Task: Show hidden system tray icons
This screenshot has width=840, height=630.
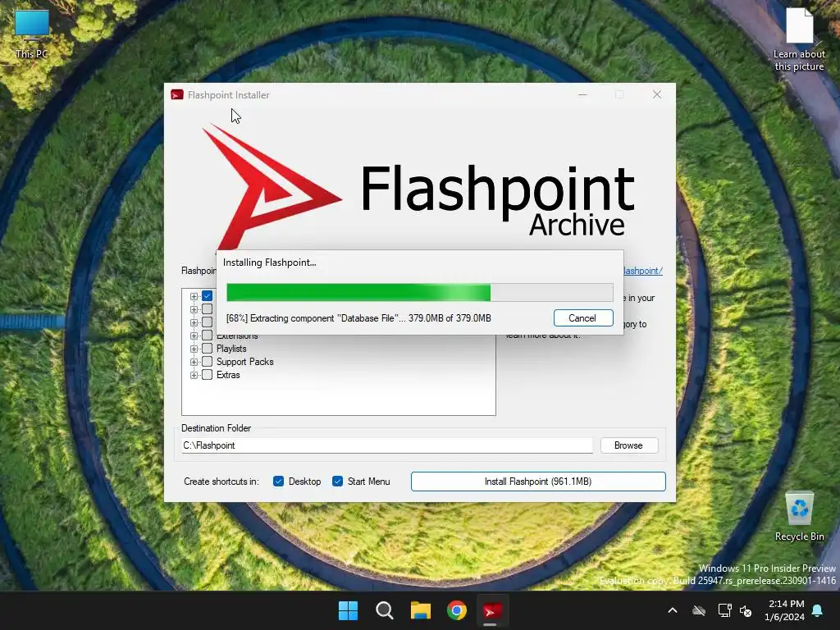Action: (x=673, y=610)
